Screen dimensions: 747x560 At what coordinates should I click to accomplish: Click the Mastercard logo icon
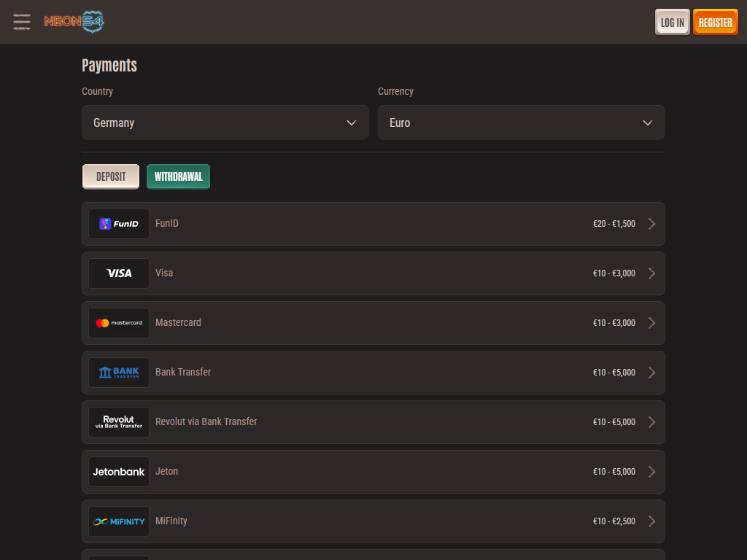(x=119, y=323)
